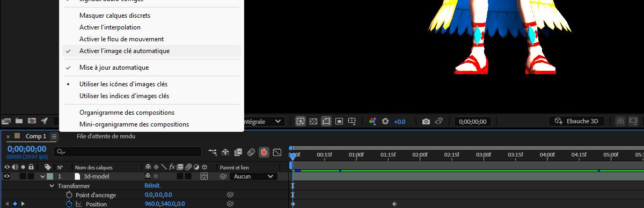Click the timeline layer search field
The width and height of the screenshot is (644, 208).
pyautogui.click(x=127, y=152)
